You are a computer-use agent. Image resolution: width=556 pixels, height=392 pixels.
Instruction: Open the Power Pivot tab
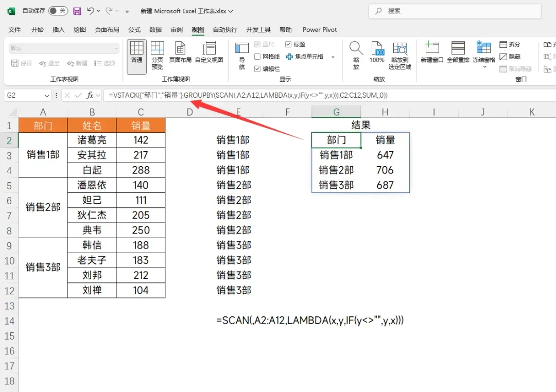coord(320,30)
